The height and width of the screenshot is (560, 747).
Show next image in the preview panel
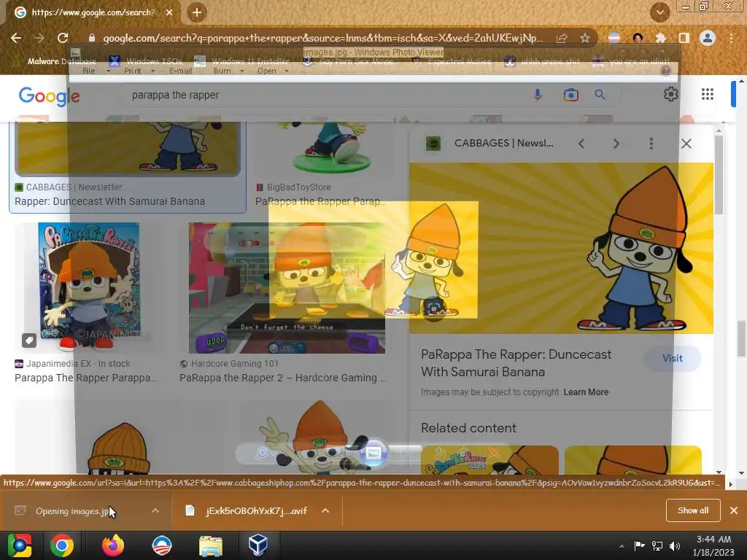pos(616,144)
